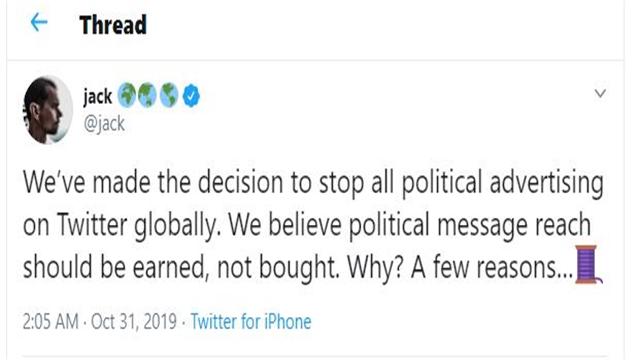Click the word 'Twitter' in tweet body

click(92, 225)
